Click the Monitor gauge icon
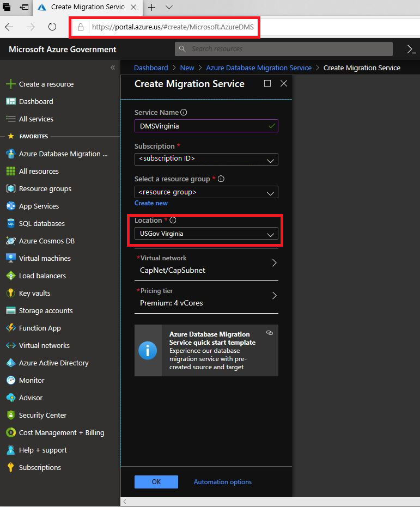The image size is (420, 507). click(x=11, y=381)
